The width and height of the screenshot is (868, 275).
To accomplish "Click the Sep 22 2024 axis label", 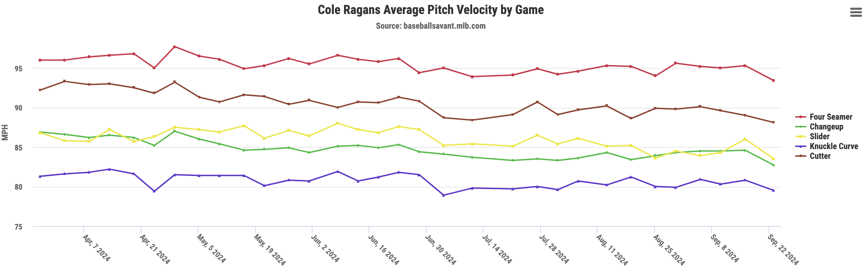I will click(x=783, y=249).
